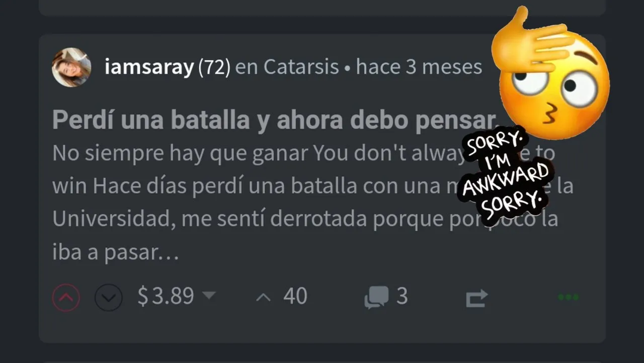Viewport: 644px width, 363px height.
Task: Click the excerpt line ending "iba a pasar…"
Action: click(116, 253)
